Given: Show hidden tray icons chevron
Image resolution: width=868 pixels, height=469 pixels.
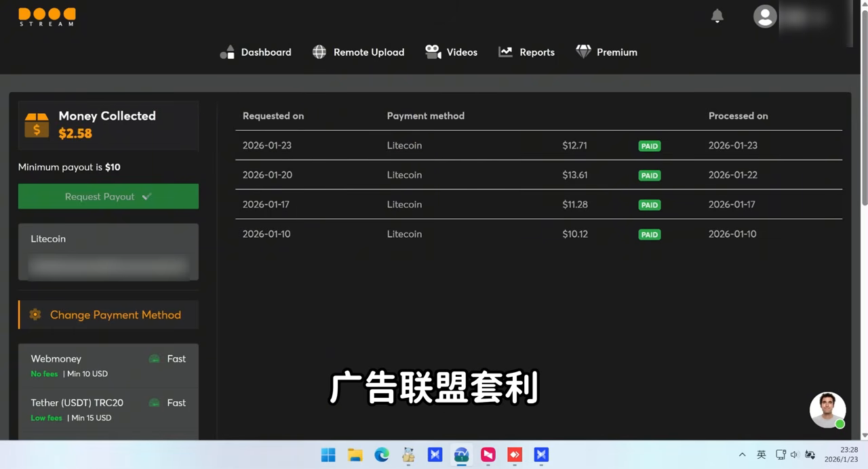Looking at the screenshot, I should pos(742,455).
